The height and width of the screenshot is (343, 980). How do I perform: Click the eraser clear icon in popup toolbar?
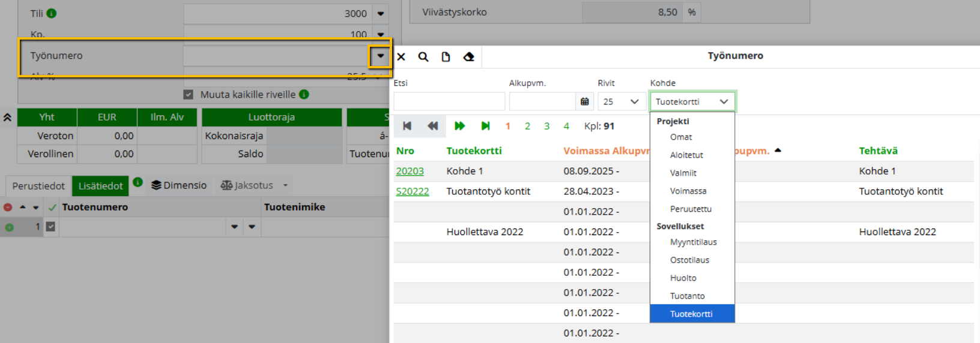pos(468,57)
